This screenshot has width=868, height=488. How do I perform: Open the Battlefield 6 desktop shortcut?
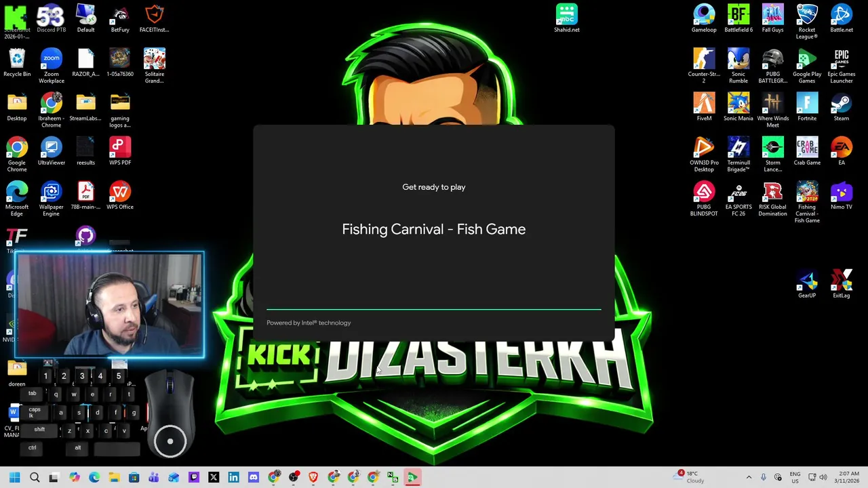tap(738, 18)
